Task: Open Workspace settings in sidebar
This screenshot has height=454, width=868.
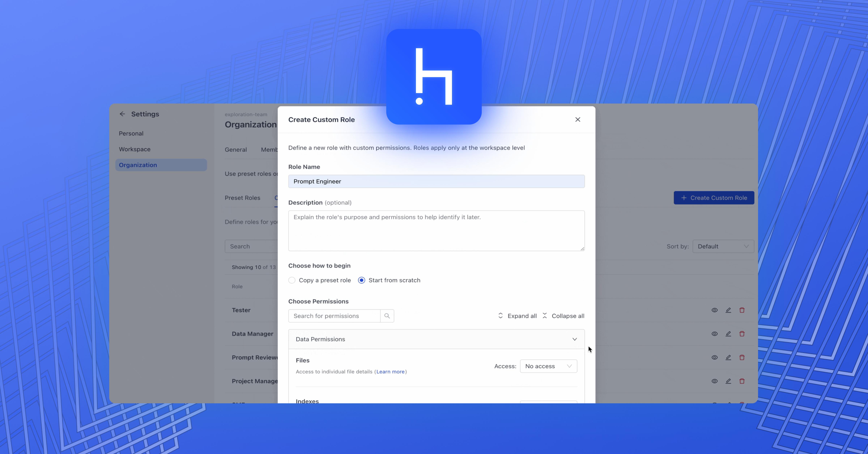Action: 134,149
